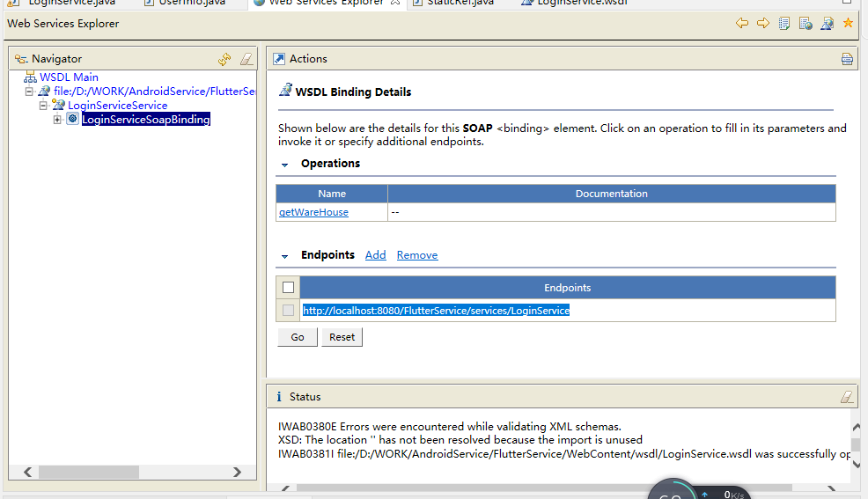
Task: Click the Name column header in Operations
Action: tap(332, 194)
